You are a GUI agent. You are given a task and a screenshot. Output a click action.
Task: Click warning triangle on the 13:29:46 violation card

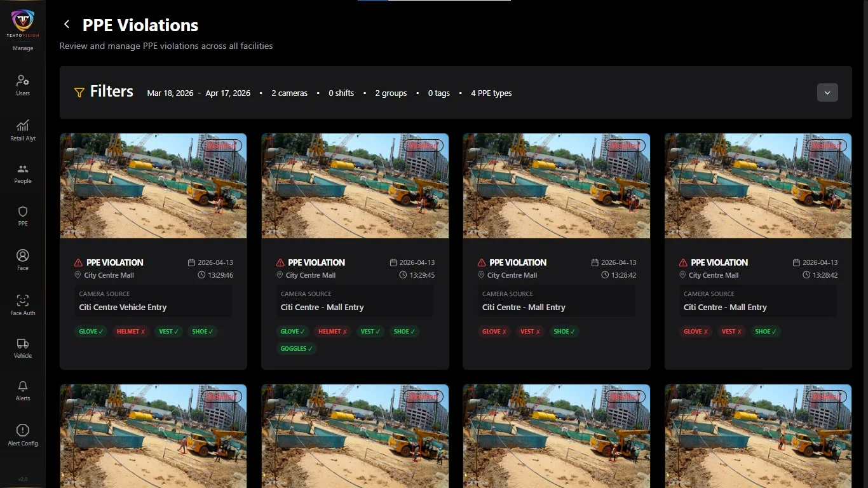[78, 262]
